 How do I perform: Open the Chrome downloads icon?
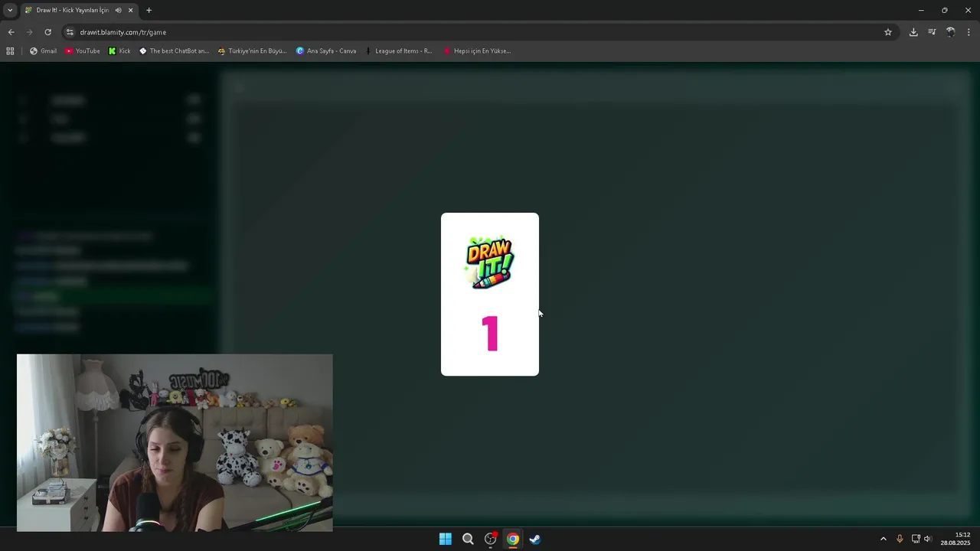[x=913, y=32]
